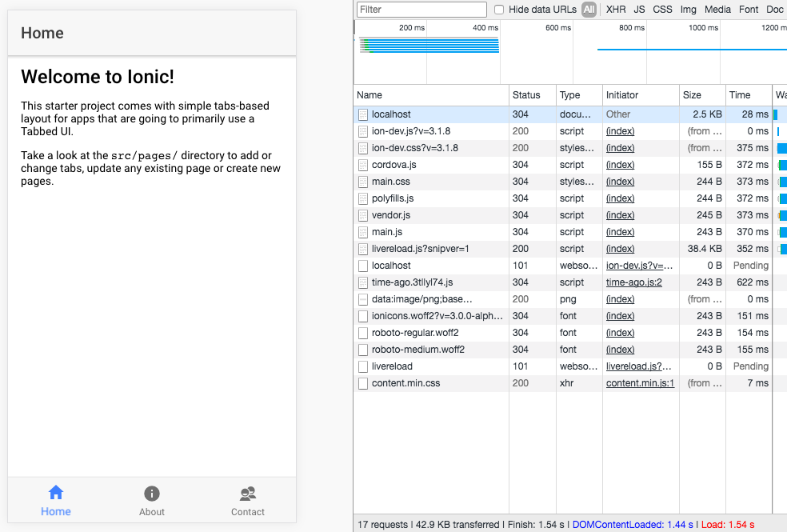Click file icon of main.js row

pos(363,232)
